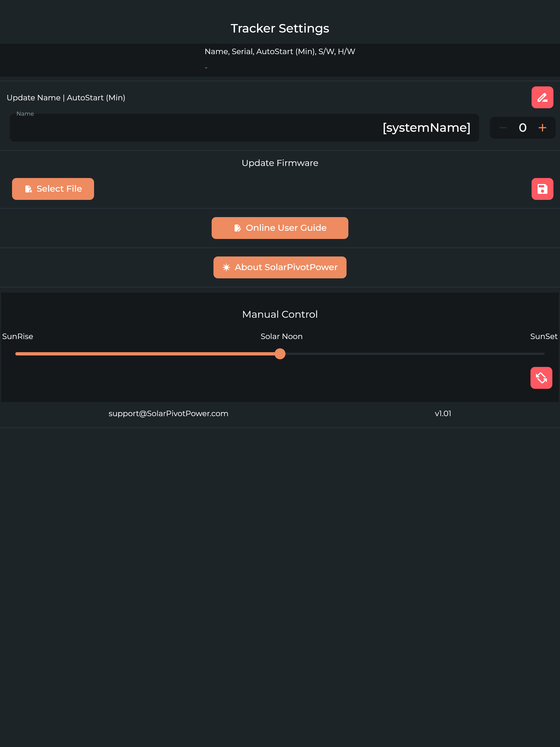Viewport: 560px width, 747px height.
Task: Click the v1.01 version text
Action: 443,413
